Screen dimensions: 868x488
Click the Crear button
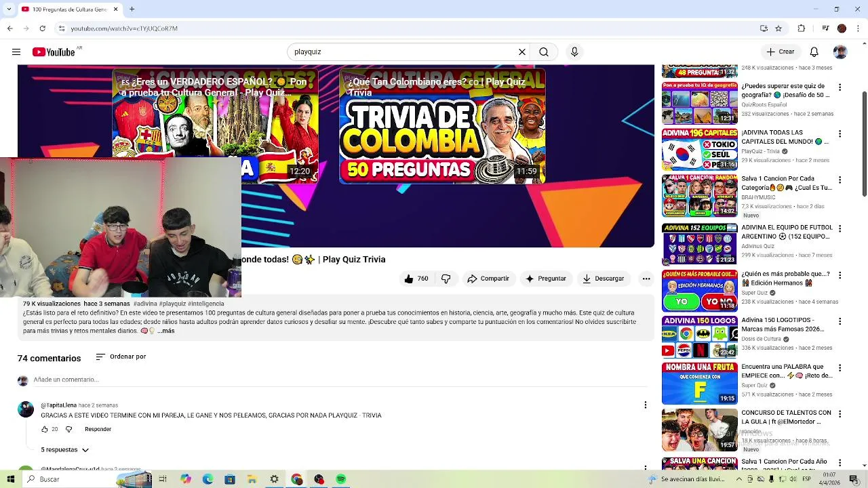click(781, 52)
